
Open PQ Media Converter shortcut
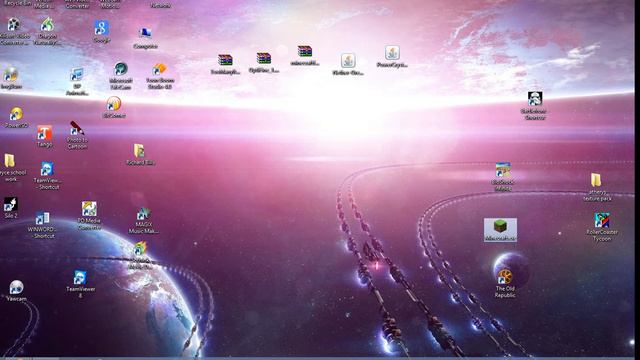coord(89,209)
